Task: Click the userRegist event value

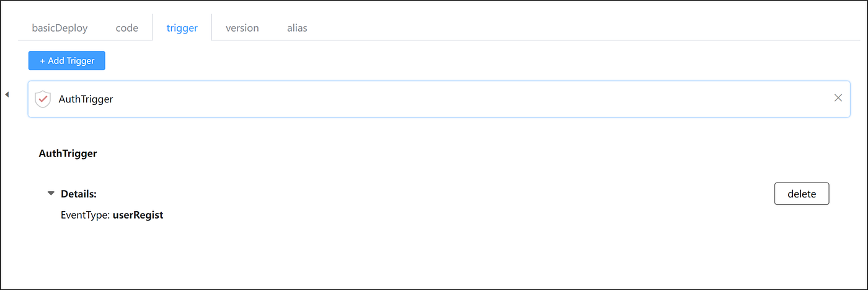Action: tap(138, 215)
